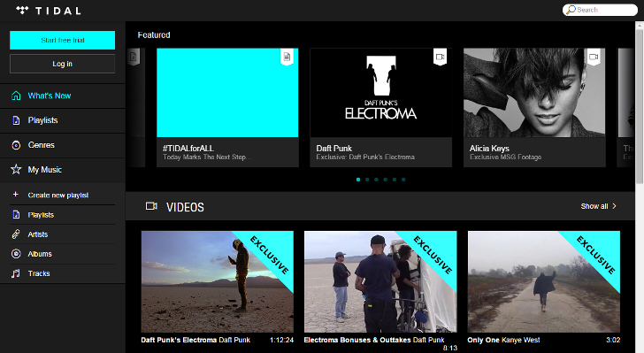Select the sixth carousel page dot

coord(403,180)
